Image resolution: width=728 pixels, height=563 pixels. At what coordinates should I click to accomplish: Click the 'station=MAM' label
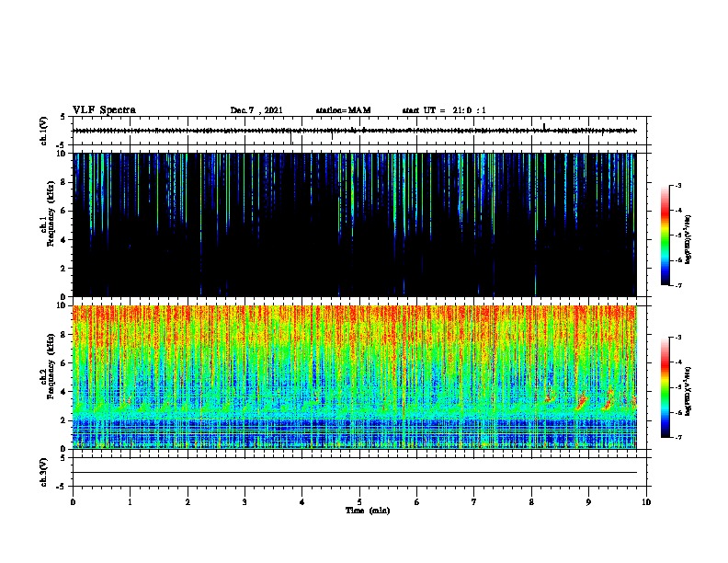click(343, 110)
